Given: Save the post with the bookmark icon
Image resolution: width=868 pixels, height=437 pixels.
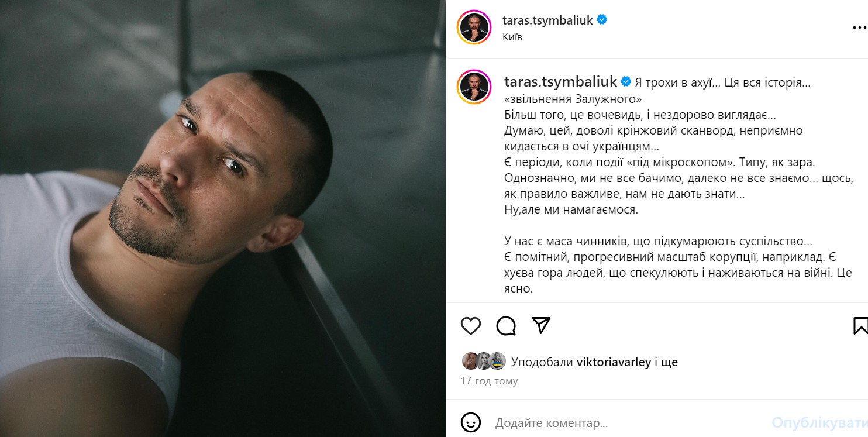Looking at the screenshot, I should tap(860, 326).
